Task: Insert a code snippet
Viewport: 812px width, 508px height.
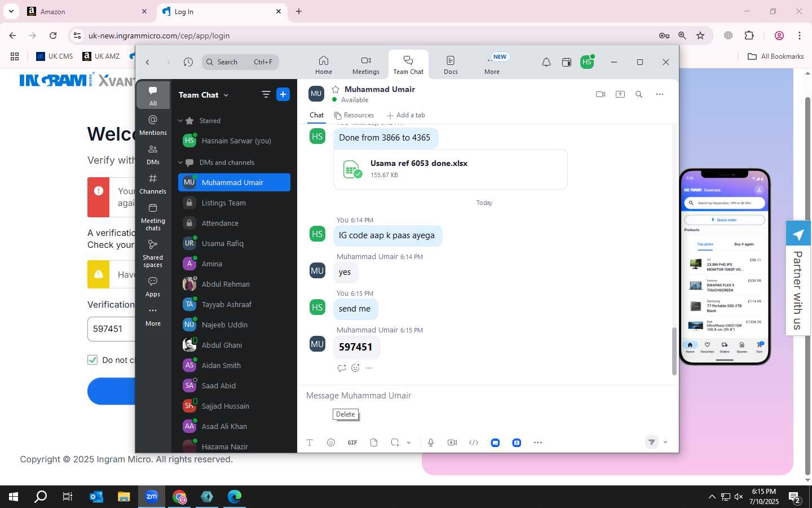Action: pyautogui.click(x=474, y=443)
